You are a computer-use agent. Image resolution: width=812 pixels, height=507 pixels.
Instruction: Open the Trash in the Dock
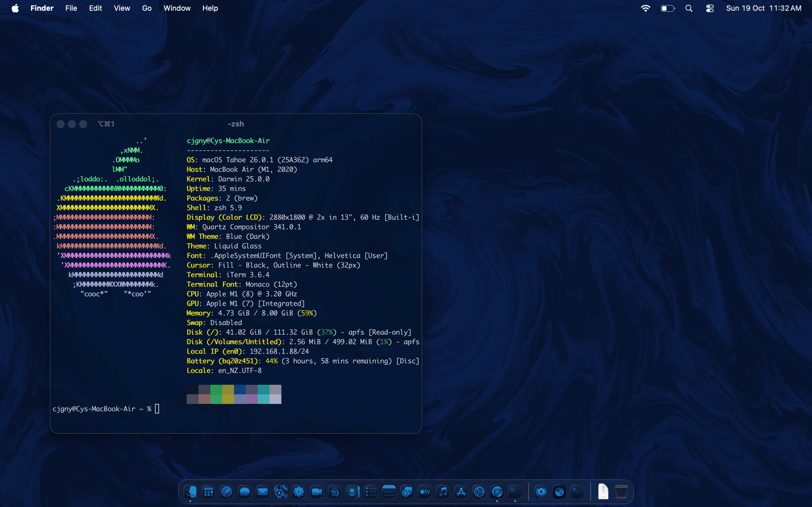click(x=621, y=492)
